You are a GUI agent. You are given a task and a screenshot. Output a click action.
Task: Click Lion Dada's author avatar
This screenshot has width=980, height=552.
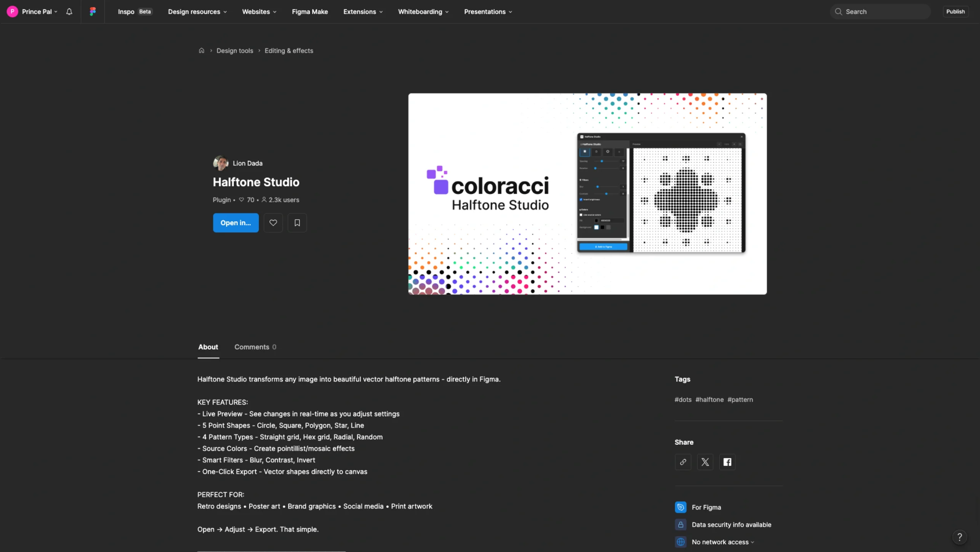pos(220,163)
